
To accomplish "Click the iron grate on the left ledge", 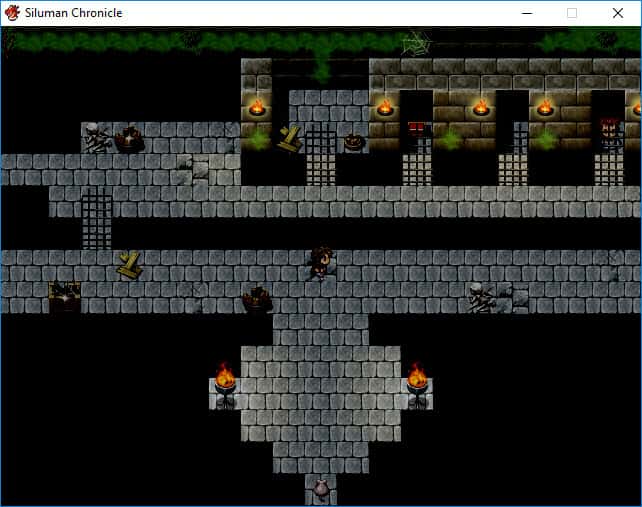I will click(x=97, y=218).
